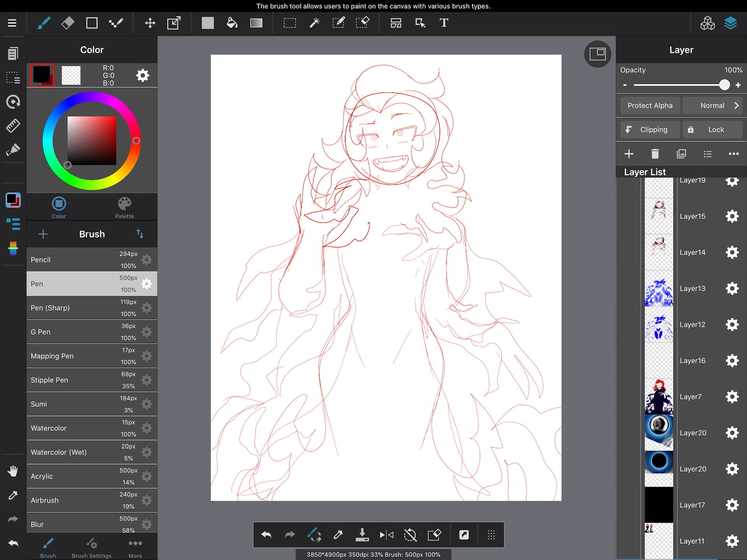Toggle Clipping for the layer

pos(650,129)
